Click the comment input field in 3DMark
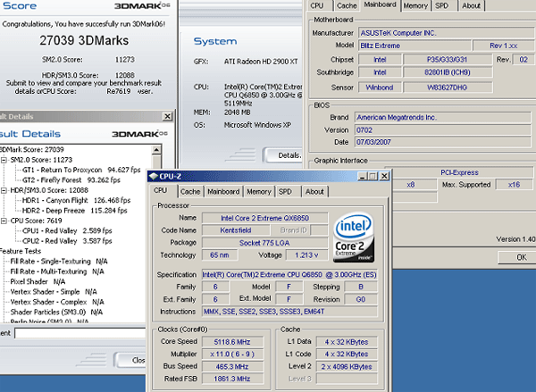The height and width of the screenshot is (392, 536). coord(80,333)
